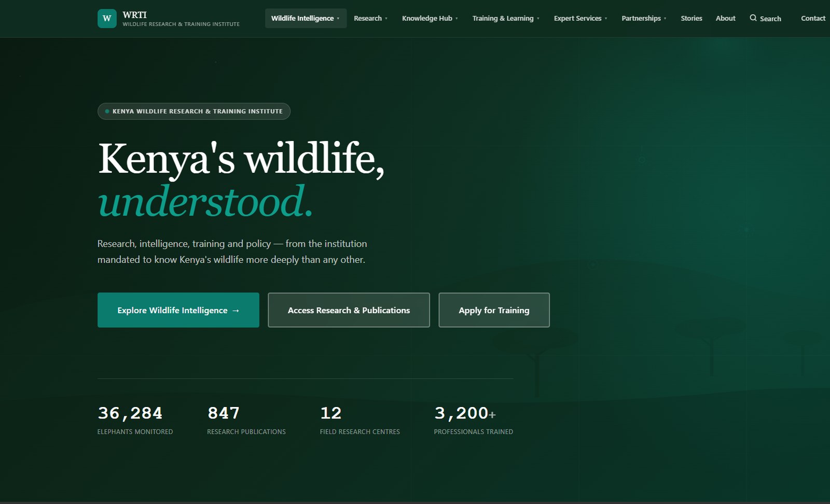This screenshot has width=830, height=504.
Task: Click the Search nav item
Action: [x=765, y=18]
